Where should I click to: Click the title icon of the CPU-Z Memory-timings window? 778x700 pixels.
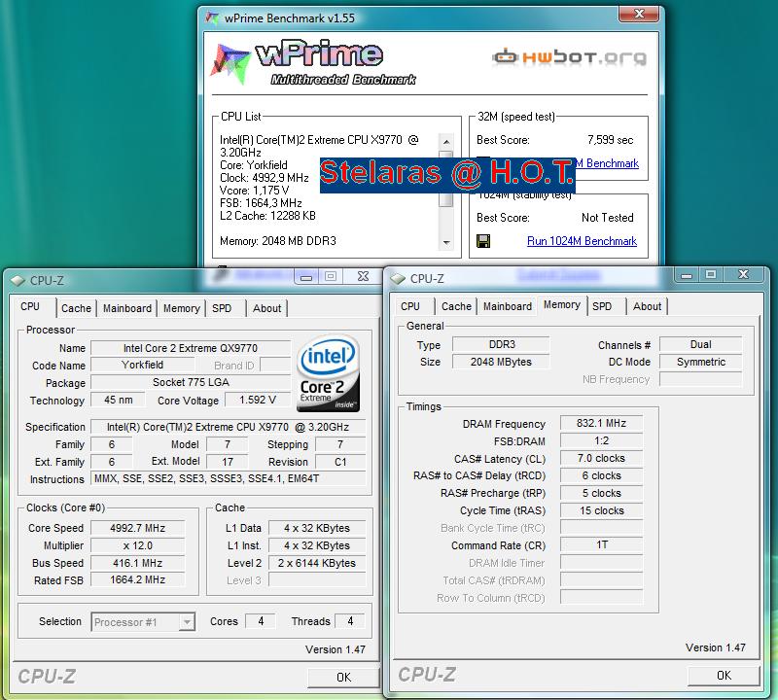coord(398,278)
